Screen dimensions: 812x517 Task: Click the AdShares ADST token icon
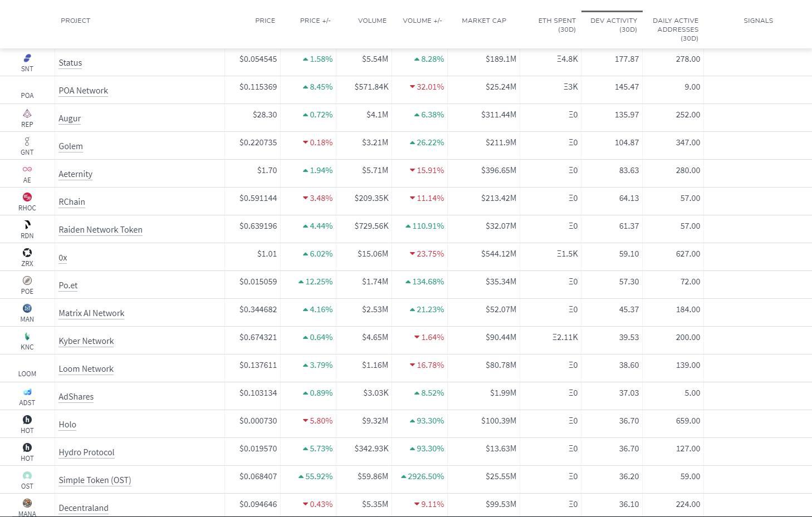click(x=27, y=392)
